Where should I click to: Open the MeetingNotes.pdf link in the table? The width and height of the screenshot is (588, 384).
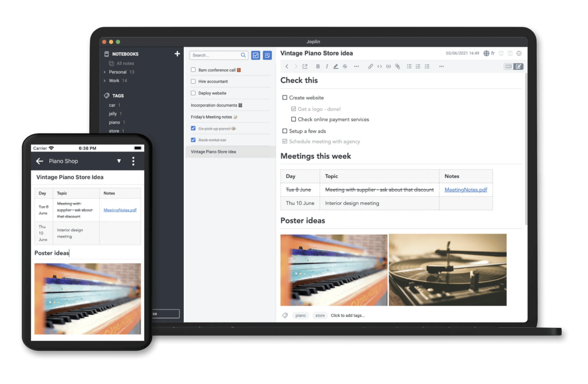[x=465, y=190]
